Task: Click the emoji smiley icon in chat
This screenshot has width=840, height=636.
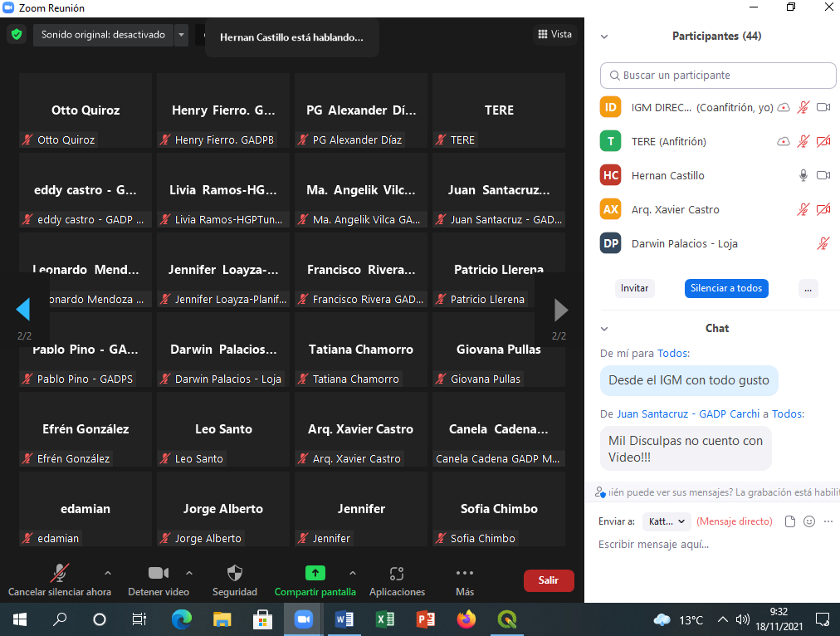Action: coord(809,521)
